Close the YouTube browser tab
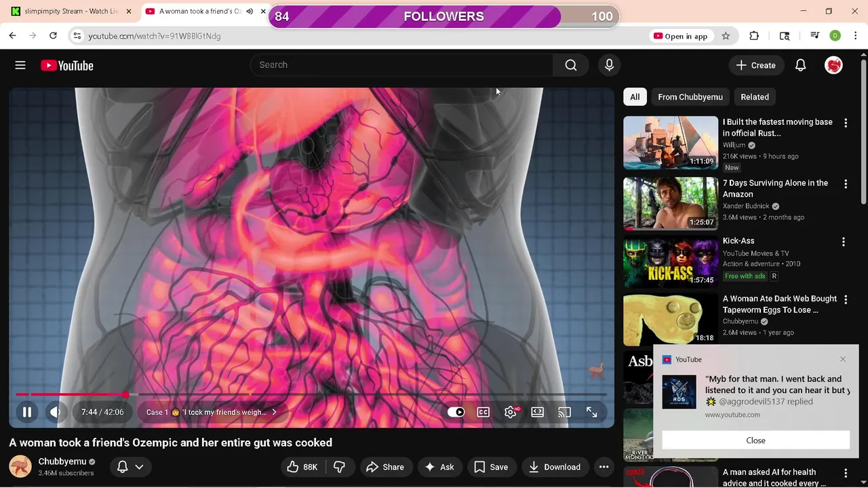868x488 pixels. pos(263,12)
